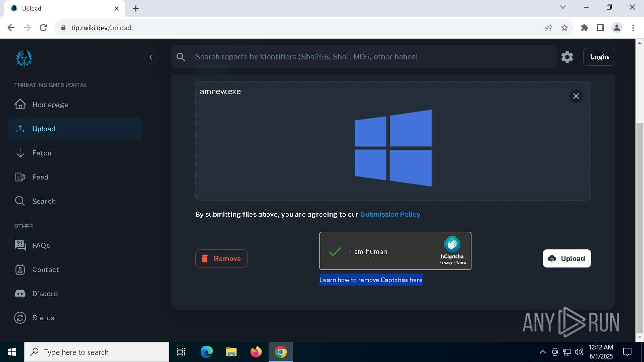Open settings via the gear icon
The width and height of the screenshot is (644, 362).
point(567,57)
